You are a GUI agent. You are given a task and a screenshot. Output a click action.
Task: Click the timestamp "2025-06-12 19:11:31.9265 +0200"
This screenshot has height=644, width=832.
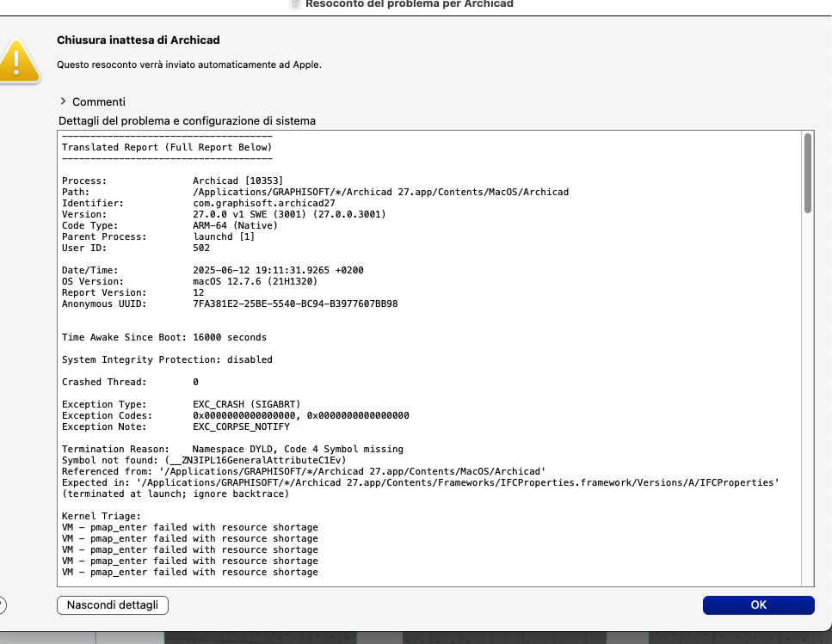point(278,270)
